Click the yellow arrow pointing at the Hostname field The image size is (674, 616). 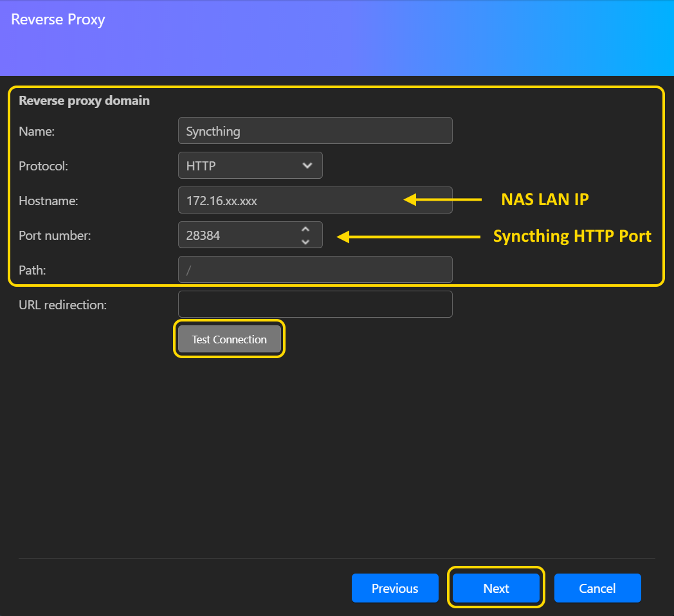(442, 200)
